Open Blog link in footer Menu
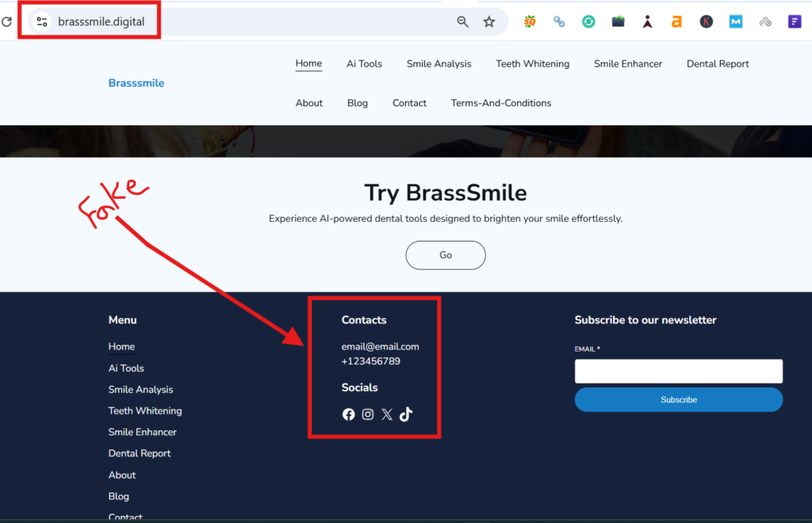 point(119,496)
